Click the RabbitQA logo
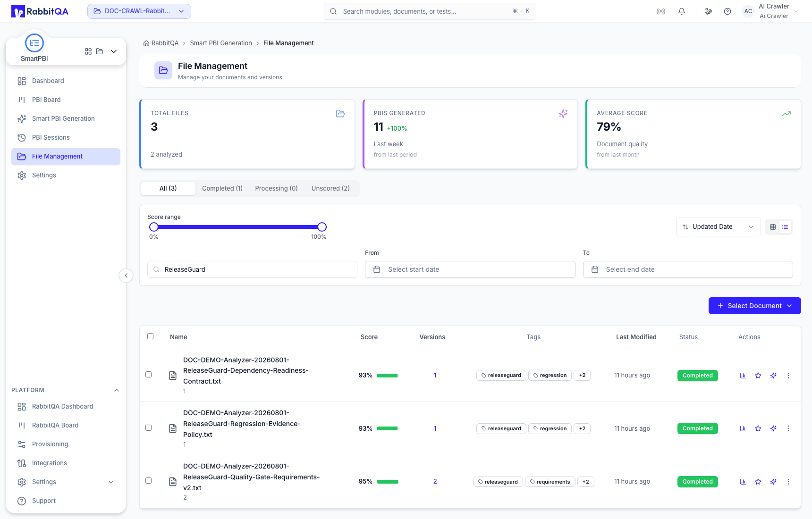 click(x=40, y=11)
